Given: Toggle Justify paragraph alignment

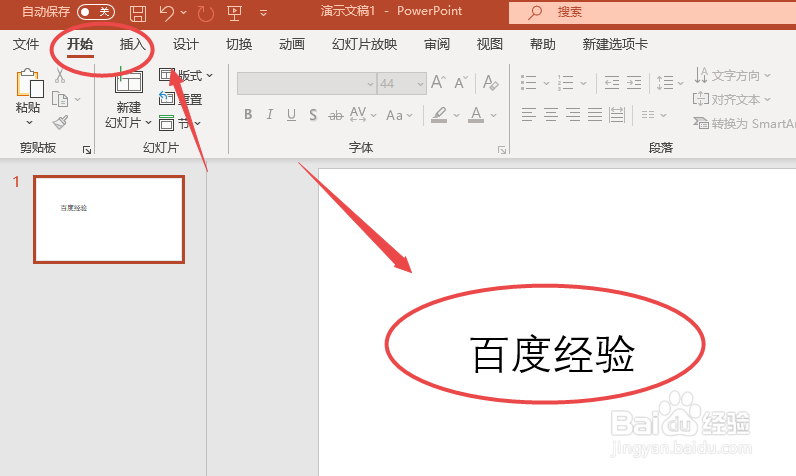Looking at the screenshot, I should [x=595, y=115].
